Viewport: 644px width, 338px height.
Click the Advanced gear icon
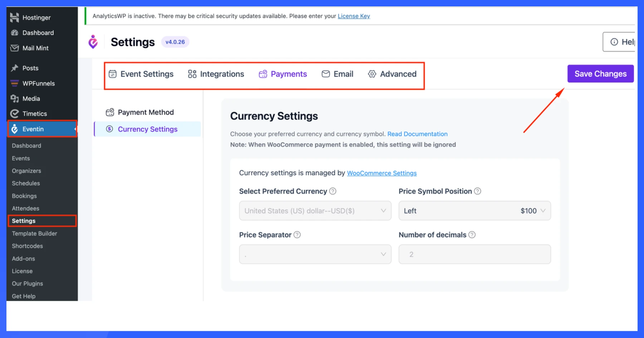tap(372, 74)
